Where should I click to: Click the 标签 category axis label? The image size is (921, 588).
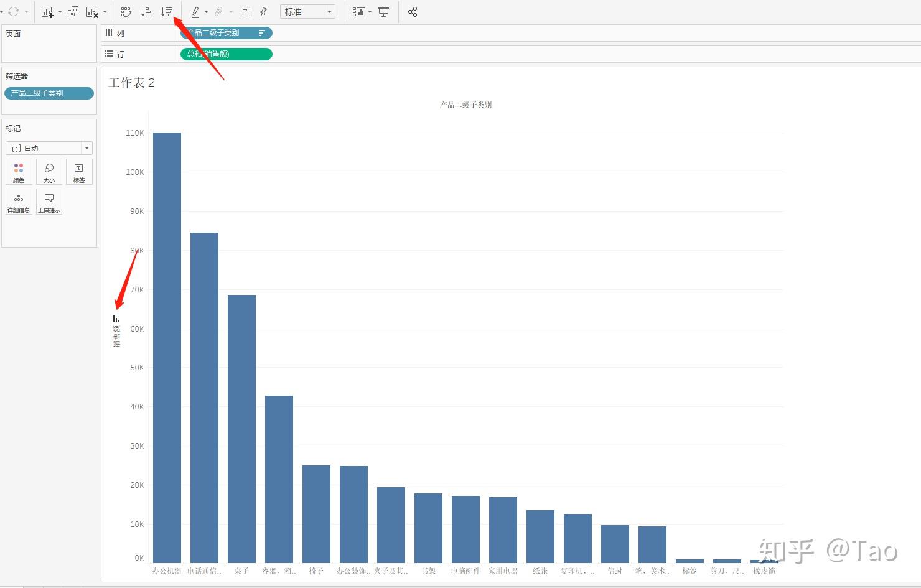tap(690, 571)
